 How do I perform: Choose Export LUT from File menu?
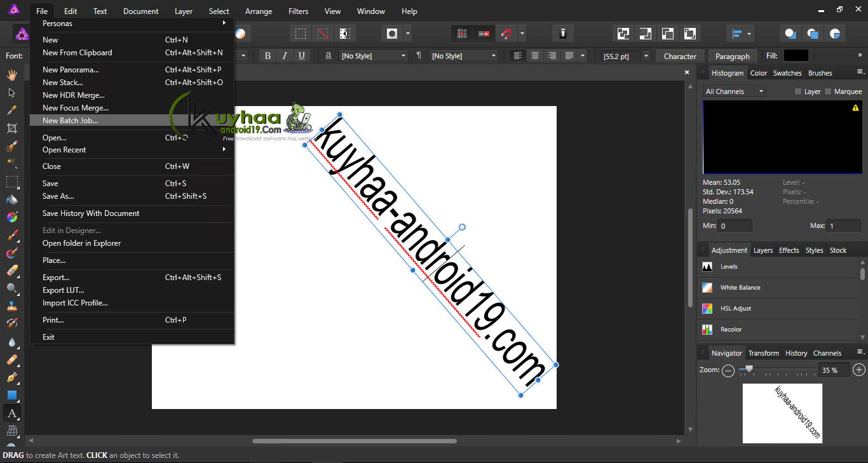pyautogui.click(x=132, y=290)
